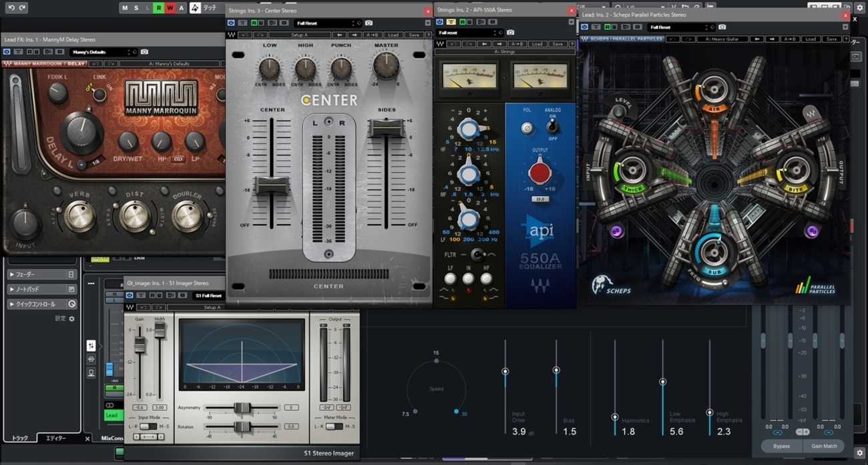Viewport: 868px width, 465px height.
Task: Click the redo arrow in Cubase toolbar
Action: 23,8
